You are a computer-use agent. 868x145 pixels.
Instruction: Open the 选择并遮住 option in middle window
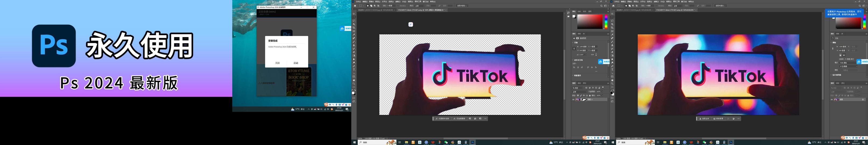pyautogui.click(x=462, y=6)
